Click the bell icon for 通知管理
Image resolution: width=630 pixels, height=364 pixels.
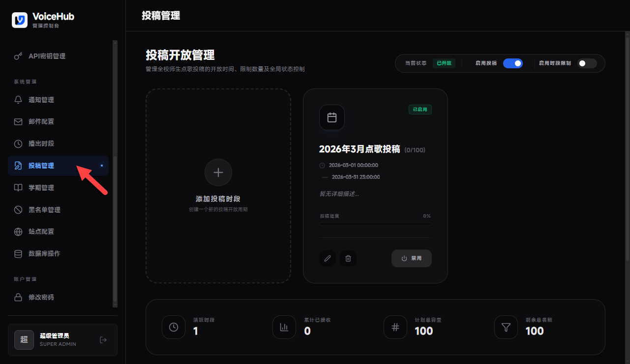click(x=18, y=100)
